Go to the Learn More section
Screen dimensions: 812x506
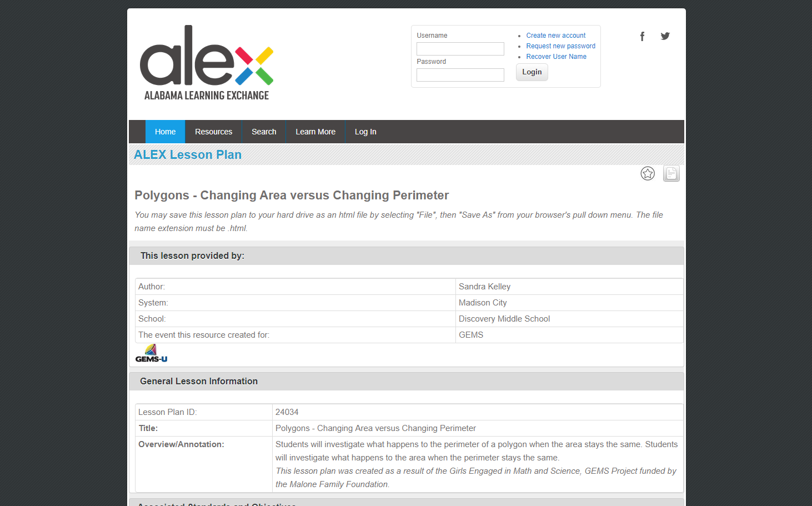(315, 132)
